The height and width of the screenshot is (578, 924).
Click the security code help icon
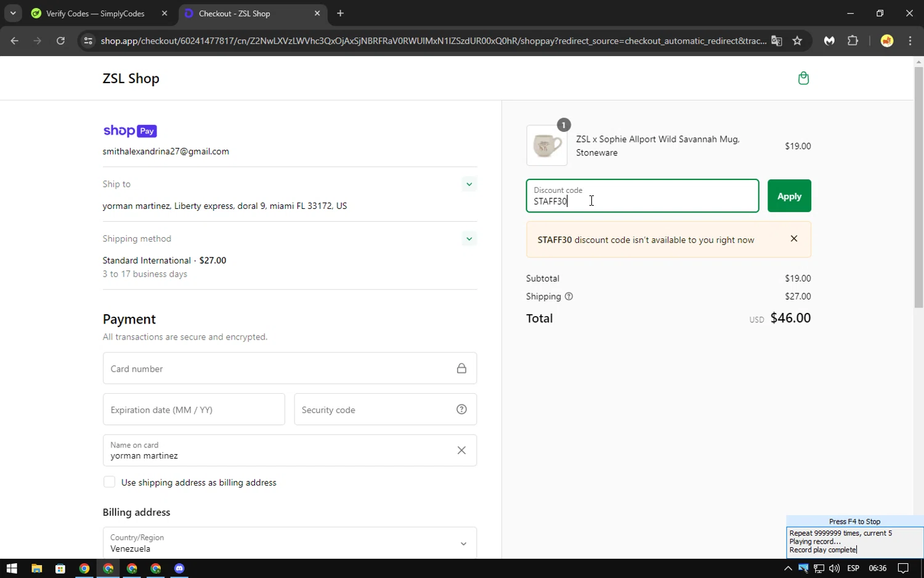[x=461, y=410]
